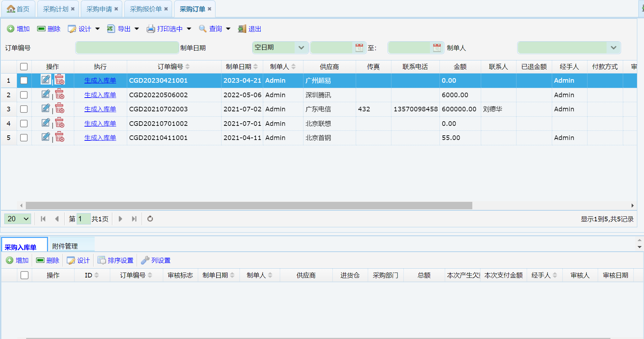Image resolution: width=644 pixels, height=339 pixels.
Task: Expand the Export dropdown arrow
Action: tap(137, 29)
